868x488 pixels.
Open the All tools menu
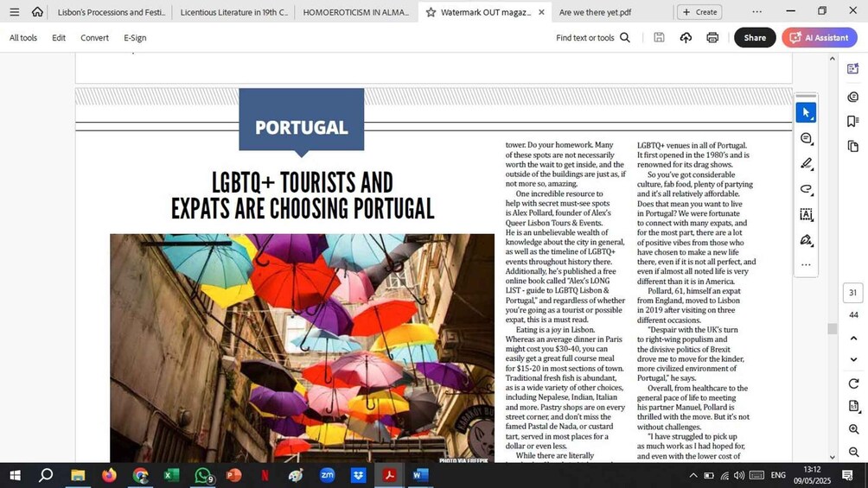23,38
